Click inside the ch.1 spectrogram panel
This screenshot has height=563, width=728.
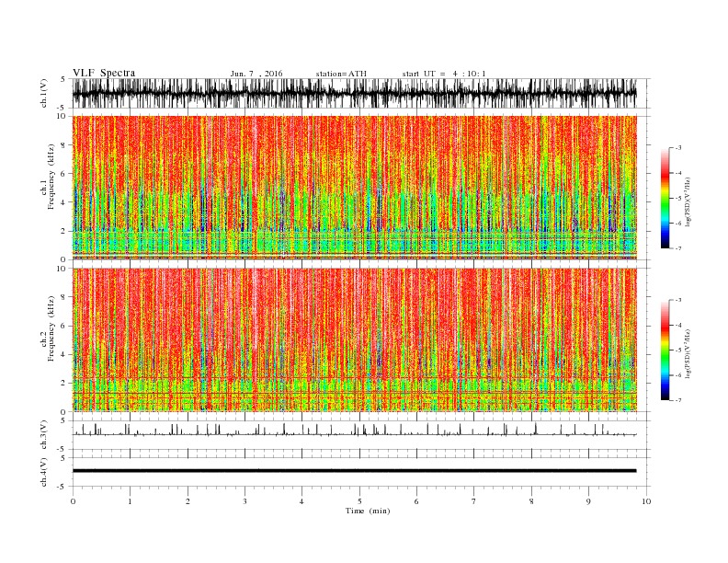coord(354,188)
